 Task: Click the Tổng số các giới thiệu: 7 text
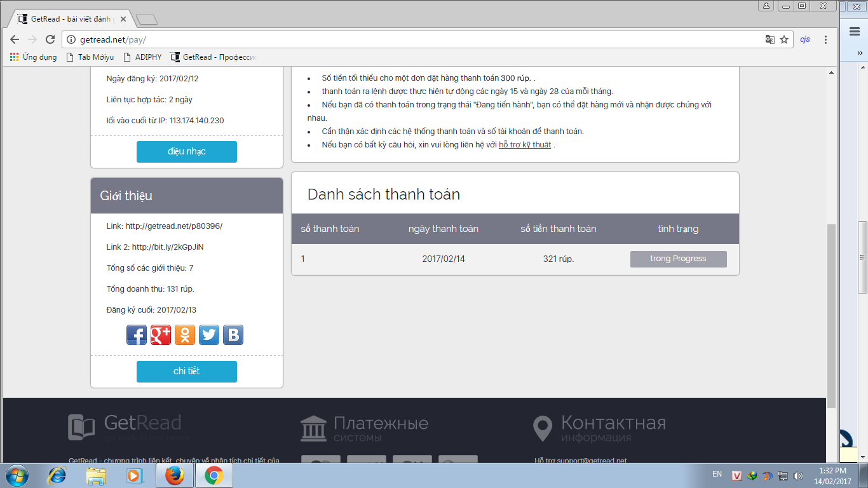pos(150,268)
